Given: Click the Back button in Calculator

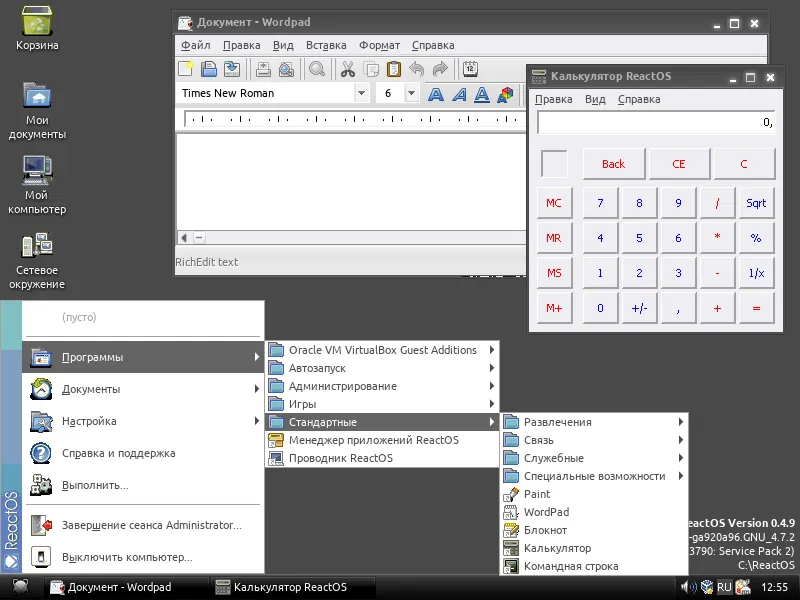Looking at the screenshot, I should coord(614,164).
